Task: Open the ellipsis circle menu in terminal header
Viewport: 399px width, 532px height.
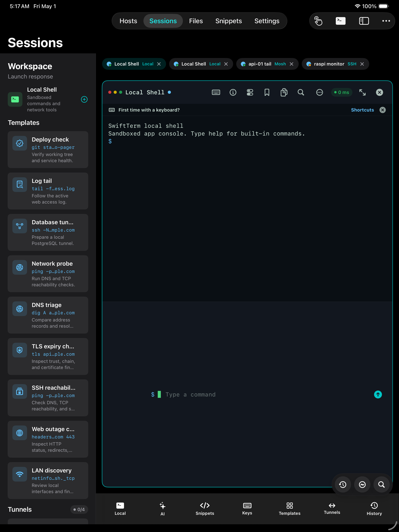Action: (319, 92)
